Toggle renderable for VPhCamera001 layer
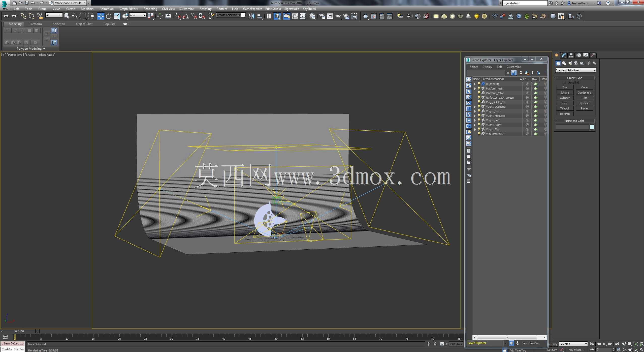 pos(536,134)
